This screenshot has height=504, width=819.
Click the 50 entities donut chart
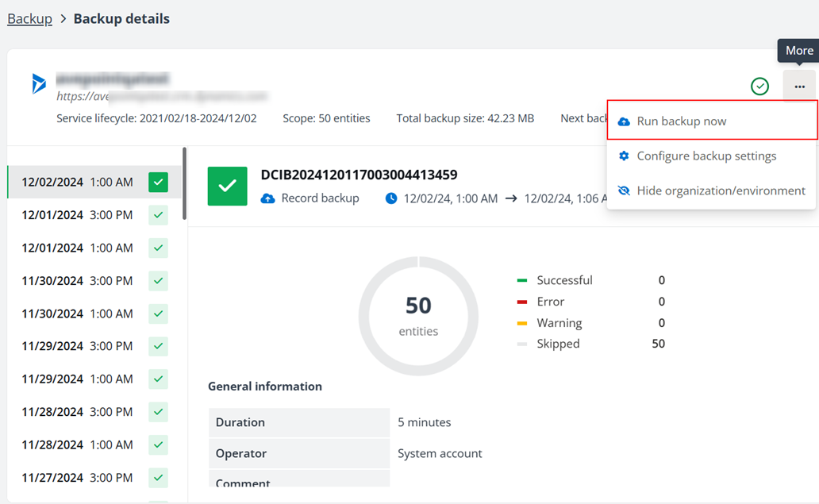[418, 315]
